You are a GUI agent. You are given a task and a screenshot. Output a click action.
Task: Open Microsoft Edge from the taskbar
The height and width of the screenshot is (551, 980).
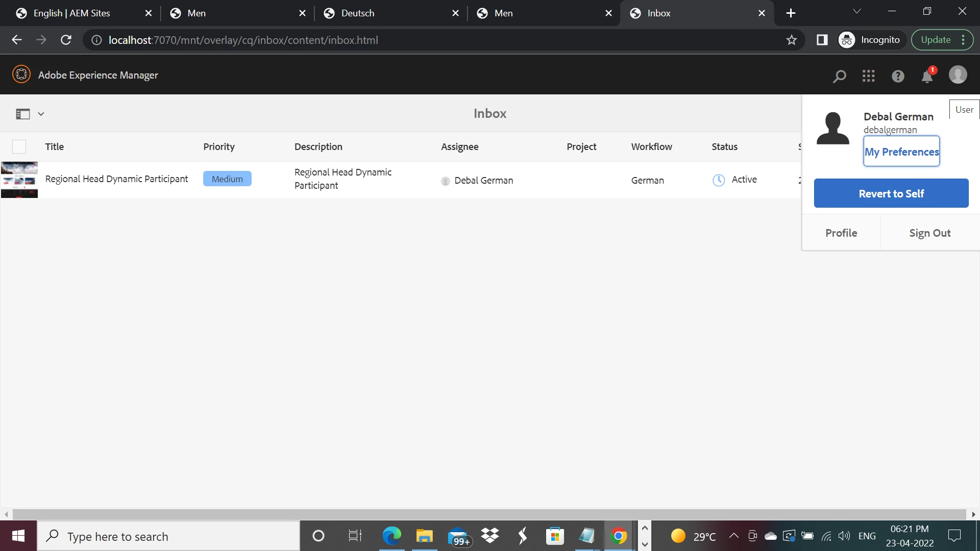click(391, 536)
